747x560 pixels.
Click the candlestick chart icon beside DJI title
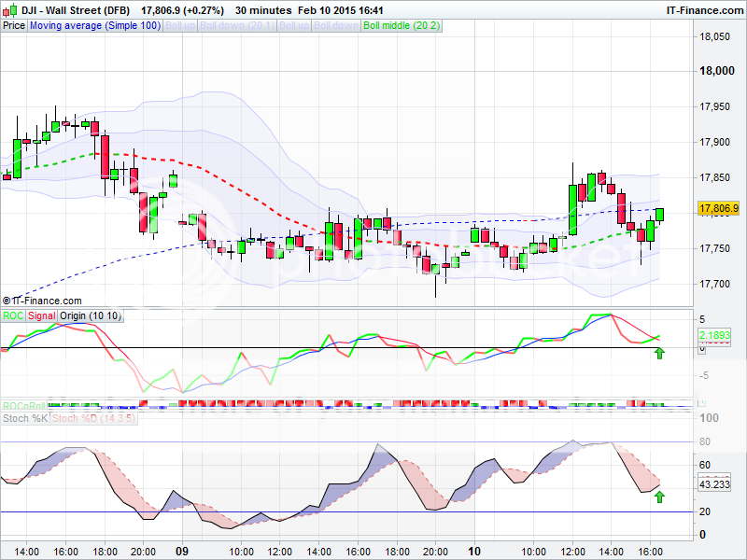coord(7,9)
